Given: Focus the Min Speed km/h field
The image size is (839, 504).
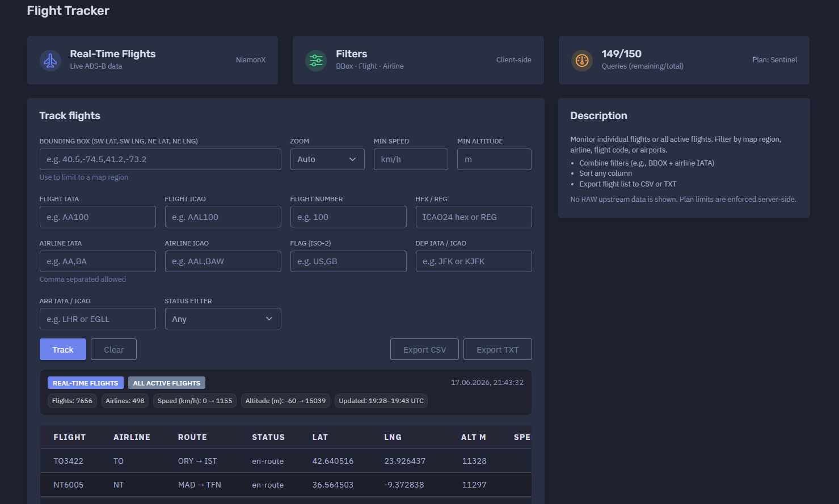Looking at the screenshot, I should [x=411, y=159].
